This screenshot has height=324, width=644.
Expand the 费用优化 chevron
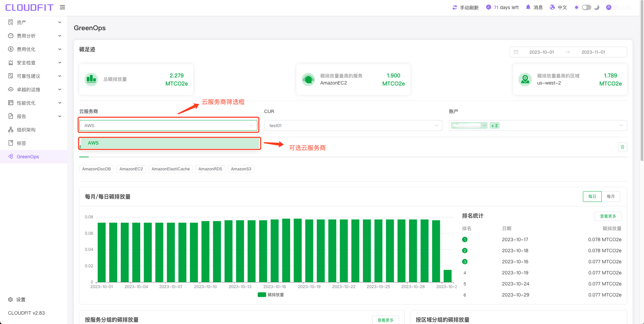[x=60, y=49]
